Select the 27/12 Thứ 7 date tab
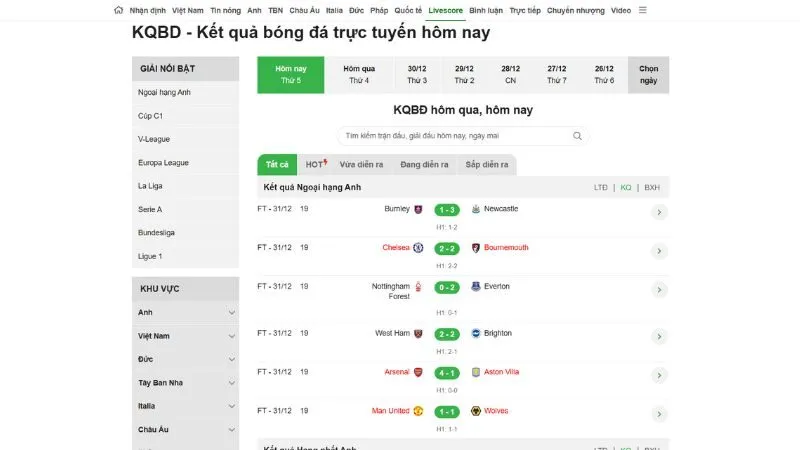The height and width of the screenshot is (450, 800). click(557, 74)
